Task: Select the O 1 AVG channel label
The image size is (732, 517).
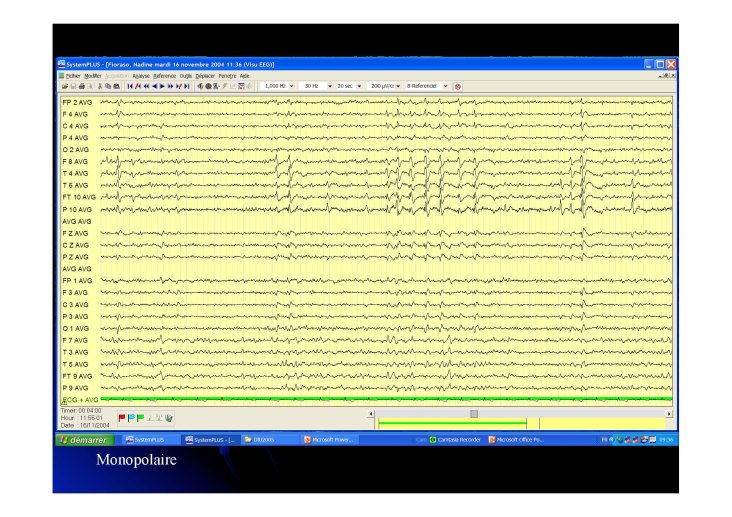Action: (x=75, y=328)
